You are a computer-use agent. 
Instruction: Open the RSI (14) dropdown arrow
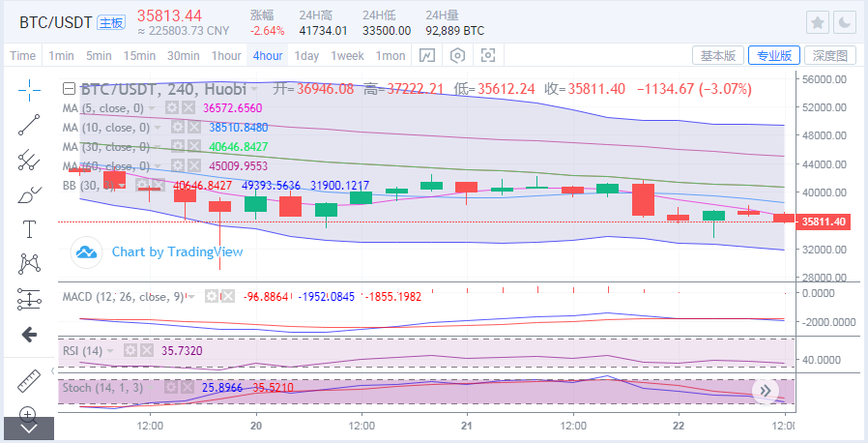coord(111,350)
